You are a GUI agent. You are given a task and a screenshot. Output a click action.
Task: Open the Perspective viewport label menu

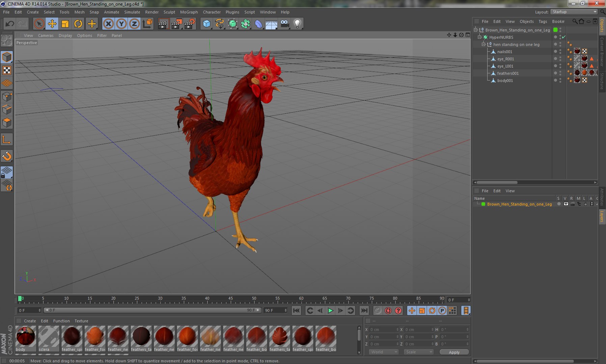(27, 43)
